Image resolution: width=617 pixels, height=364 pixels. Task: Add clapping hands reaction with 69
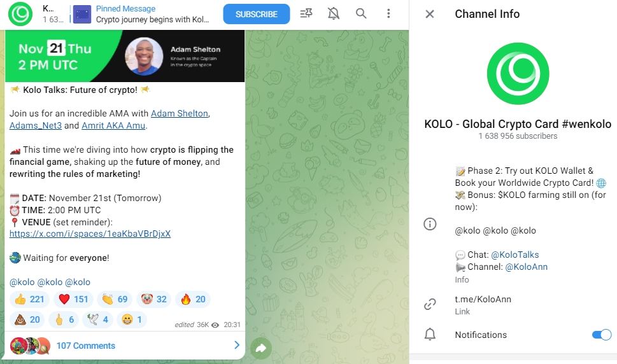115,300
